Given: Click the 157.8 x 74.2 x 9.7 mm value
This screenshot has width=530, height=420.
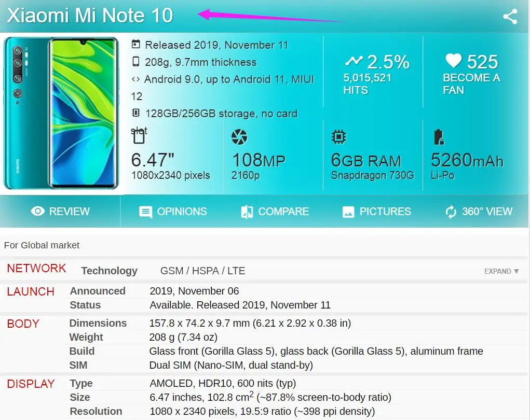Looking at the screenshot, I should [x=250, y=323].
